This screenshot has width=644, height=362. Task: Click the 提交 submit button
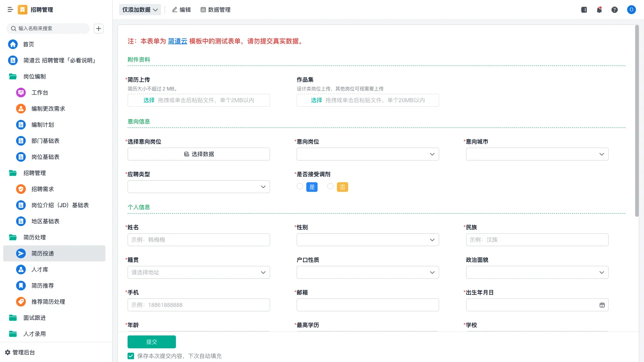point(152,341)
